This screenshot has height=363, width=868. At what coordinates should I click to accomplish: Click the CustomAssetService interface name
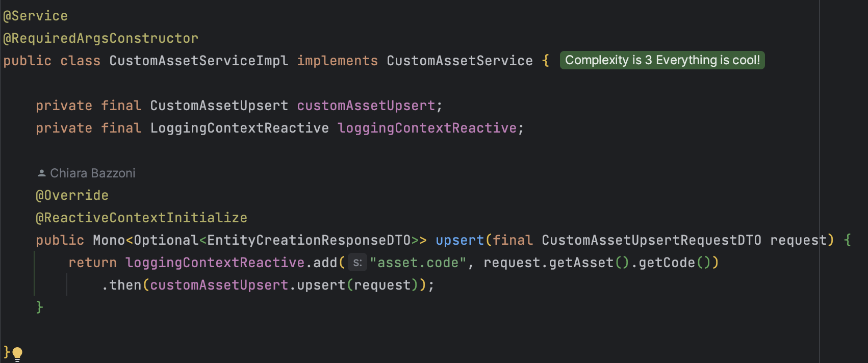click(460, 61)
